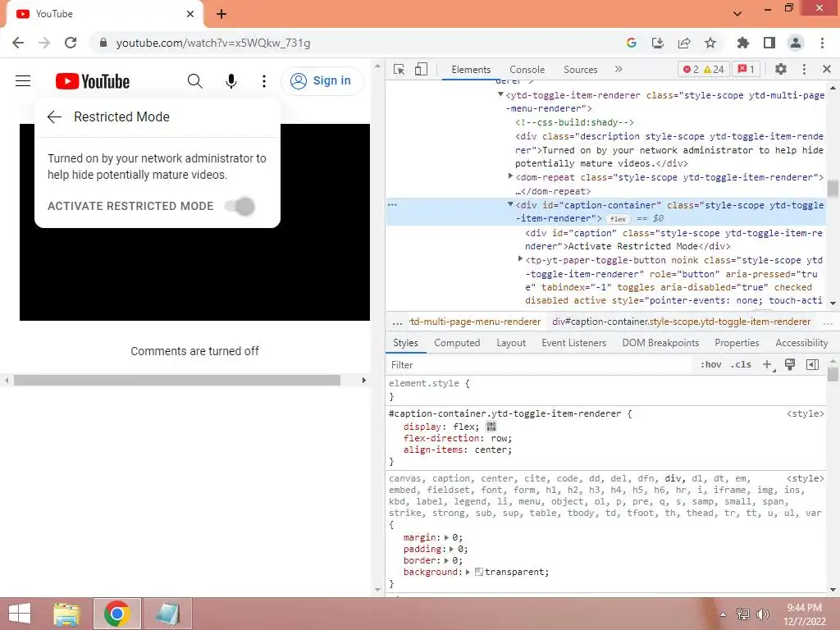
Task: Click the Chrome reload button
Action: click(x=71, y=43)
